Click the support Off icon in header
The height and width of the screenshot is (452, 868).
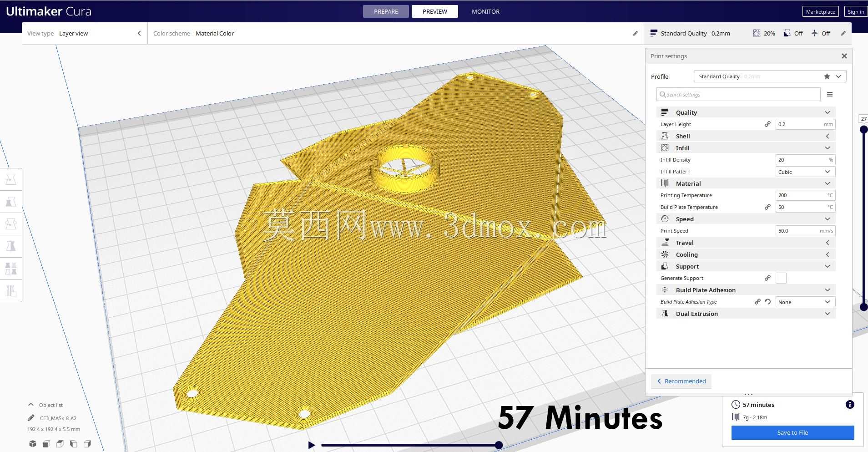[787, 33]
